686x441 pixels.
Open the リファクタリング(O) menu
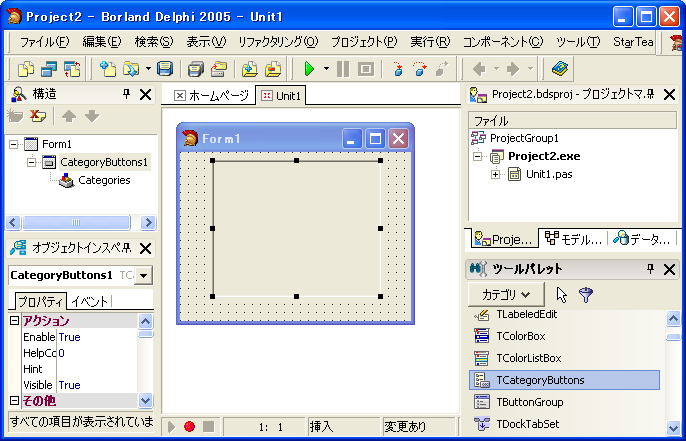(x=278, y=42)
